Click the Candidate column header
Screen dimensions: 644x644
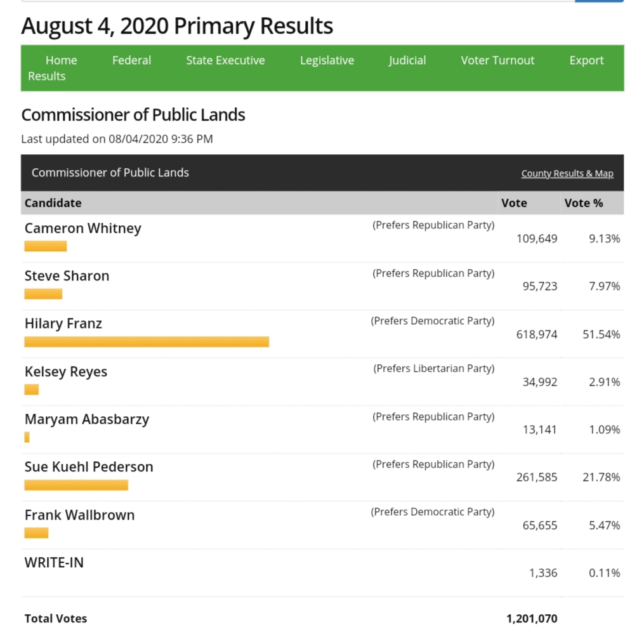point(53,203)
